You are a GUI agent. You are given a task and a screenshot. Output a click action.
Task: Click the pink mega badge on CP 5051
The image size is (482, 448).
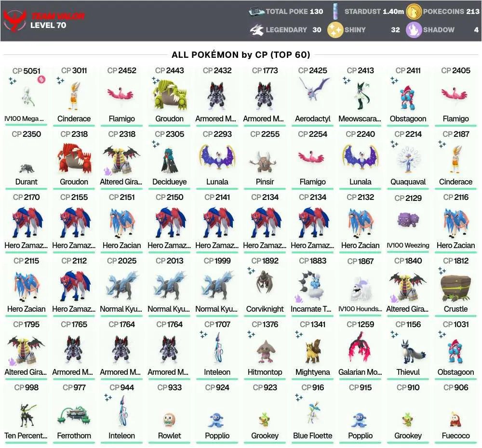tap(41, 79)
